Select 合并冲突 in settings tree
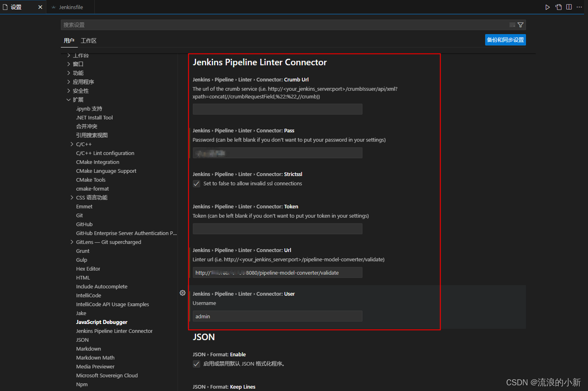This screenshot has height=391, width=588. [x=87, y=126]
